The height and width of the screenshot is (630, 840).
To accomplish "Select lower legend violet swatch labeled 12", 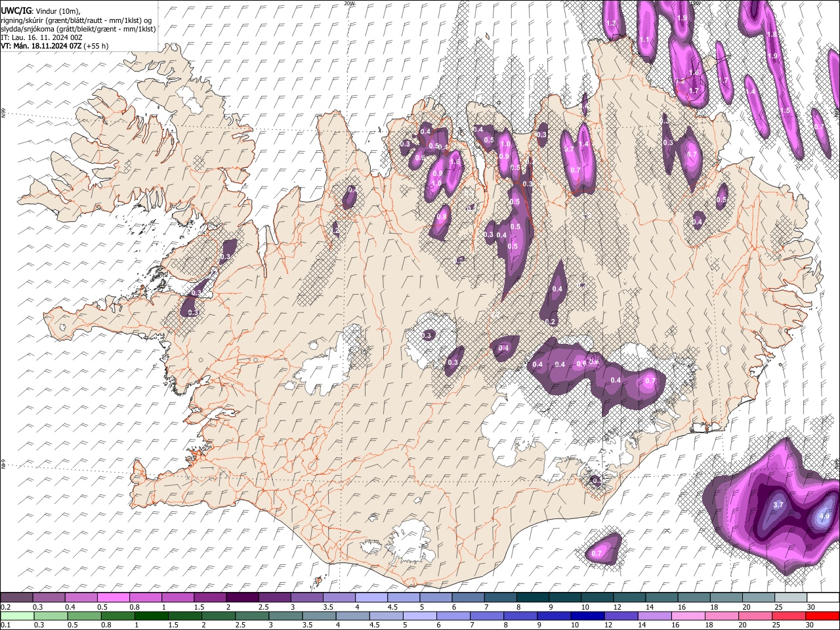I will pyautogui.click(x=621, y=616).
